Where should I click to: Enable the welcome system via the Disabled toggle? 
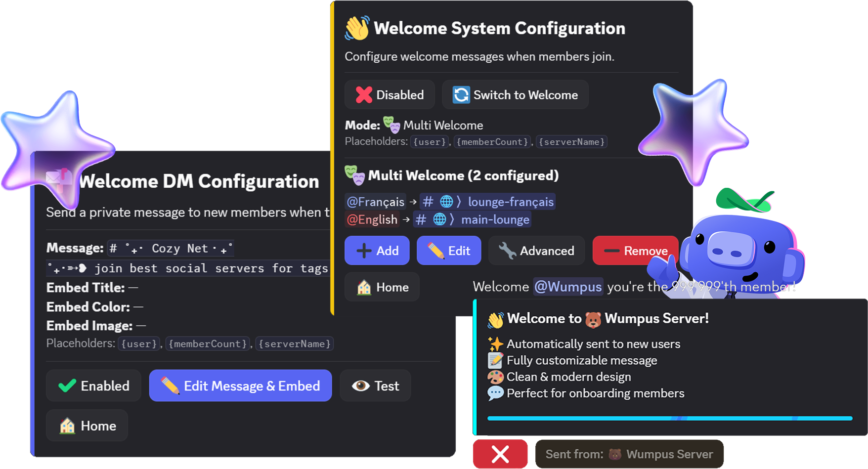[389, 94]
